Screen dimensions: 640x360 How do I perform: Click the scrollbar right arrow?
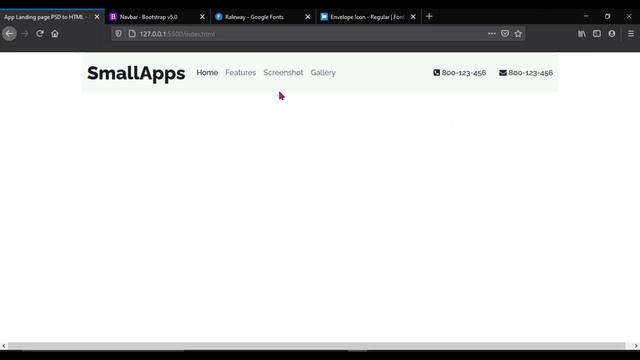pyautogui.click(x=636, y=346)
